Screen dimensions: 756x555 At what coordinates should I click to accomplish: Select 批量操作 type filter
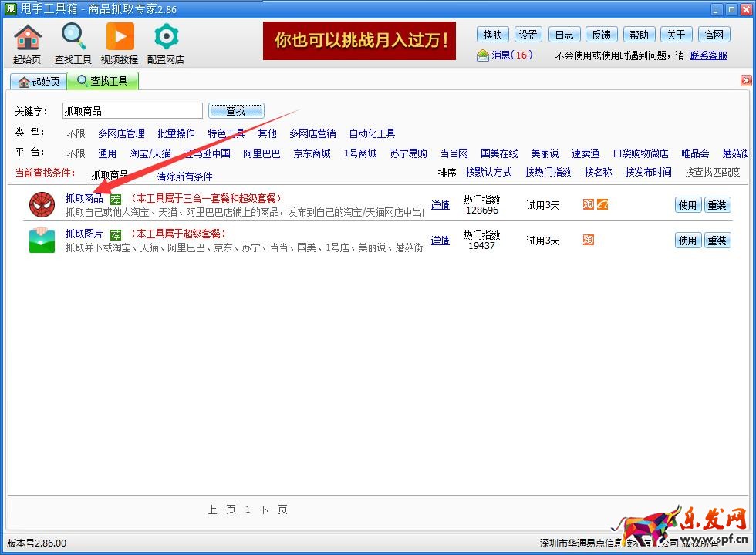(x=176, y=133)
